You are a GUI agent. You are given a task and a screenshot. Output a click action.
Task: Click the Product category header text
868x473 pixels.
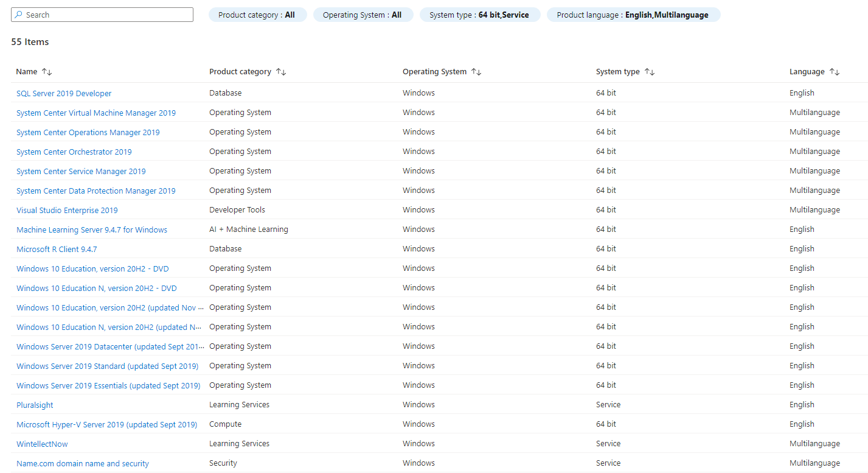240,72
